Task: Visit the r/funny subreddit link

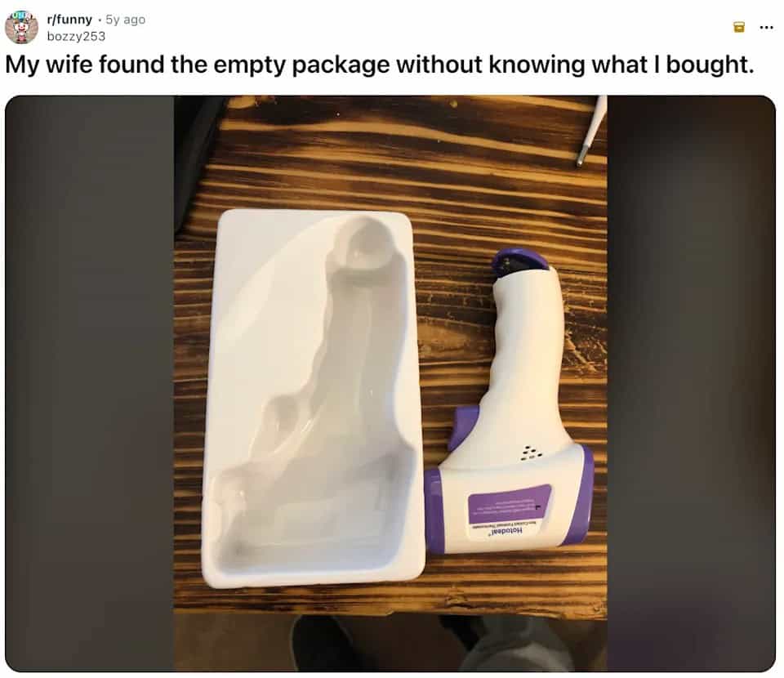Action: pyautogui.click(x=69, y=20)
